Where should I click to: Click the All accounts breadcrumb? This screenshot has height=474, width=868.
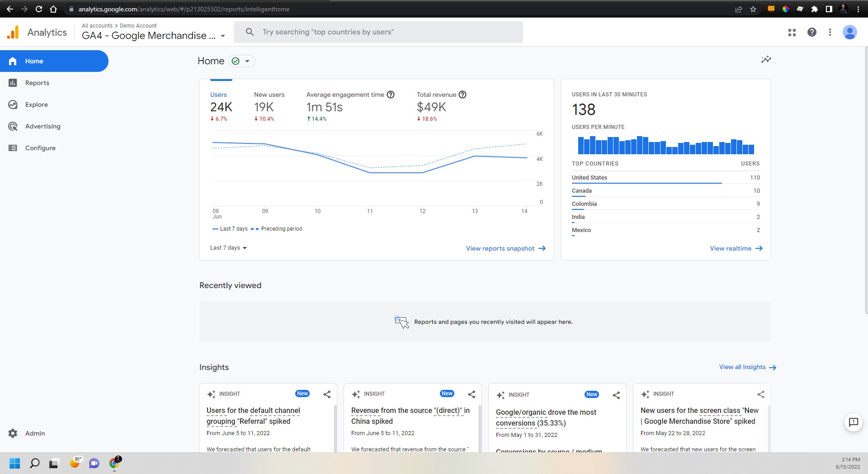(97, 26)
